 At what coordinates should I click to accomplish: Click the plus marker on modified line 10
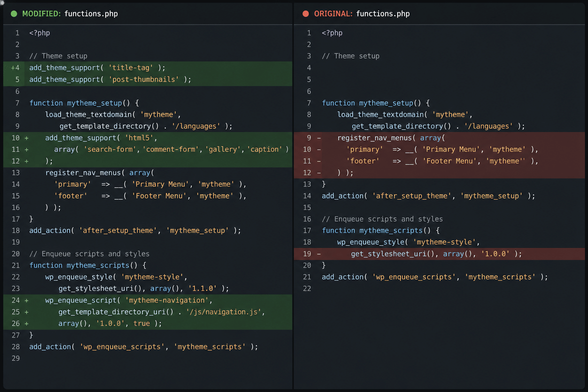pyautogui.click(x=26, y=138)
